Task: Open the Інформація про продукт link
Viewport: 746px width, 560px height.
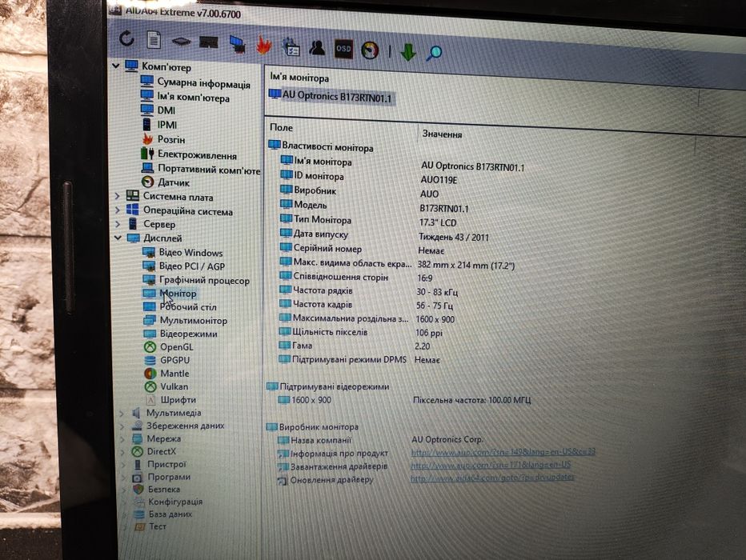Action: pyautogui.click(x=503, y=452)
